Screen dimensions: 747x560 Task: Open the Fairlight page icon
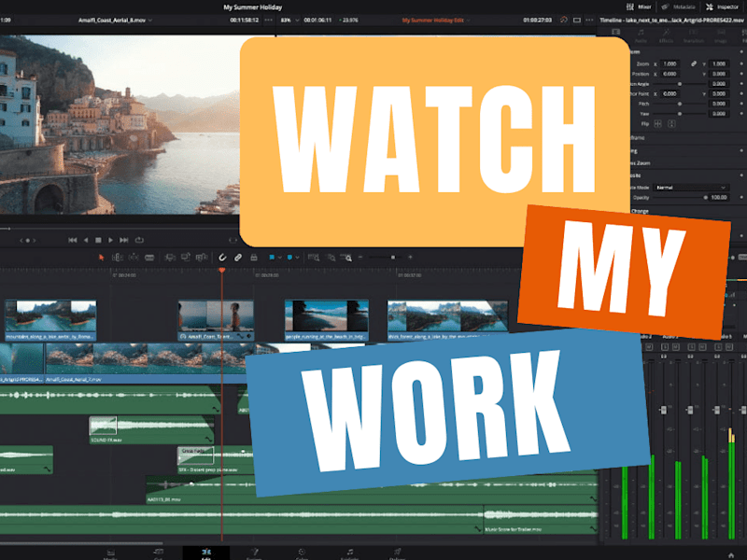coord(349,553)
